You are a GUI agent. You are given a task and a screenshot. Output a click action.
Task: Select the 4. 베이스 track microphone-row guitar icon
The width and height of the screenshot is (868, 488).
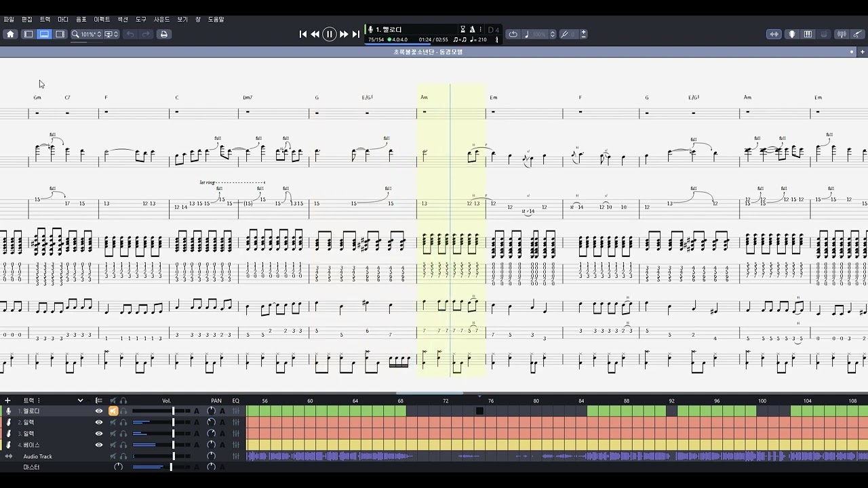click(9, 445)
